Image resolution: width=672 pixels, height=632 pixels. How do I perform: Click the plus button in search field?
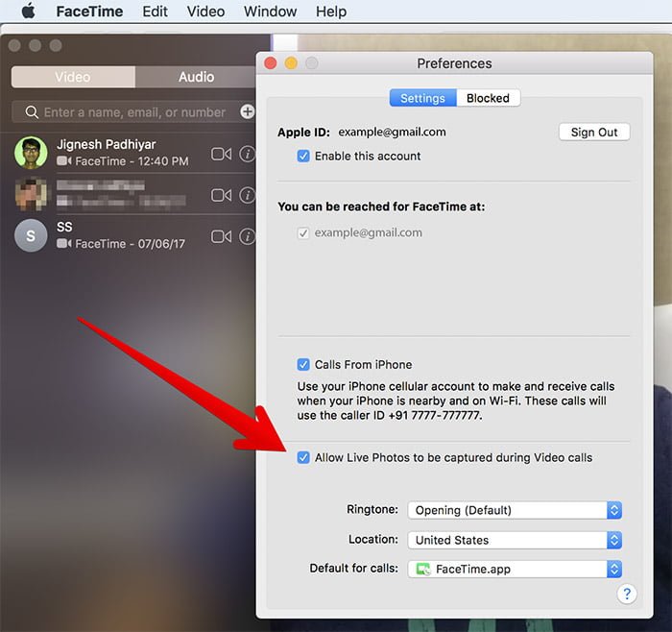(248, 112)
